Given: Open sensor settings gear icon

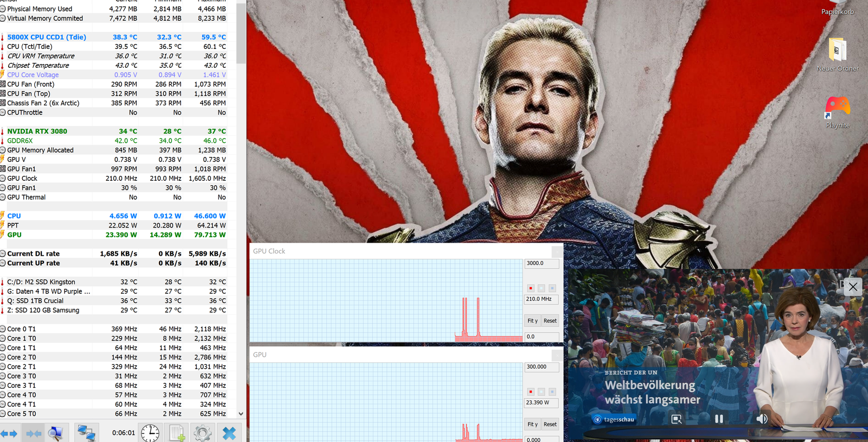Looking at the screenshot, I should click(x=202, y=433).
